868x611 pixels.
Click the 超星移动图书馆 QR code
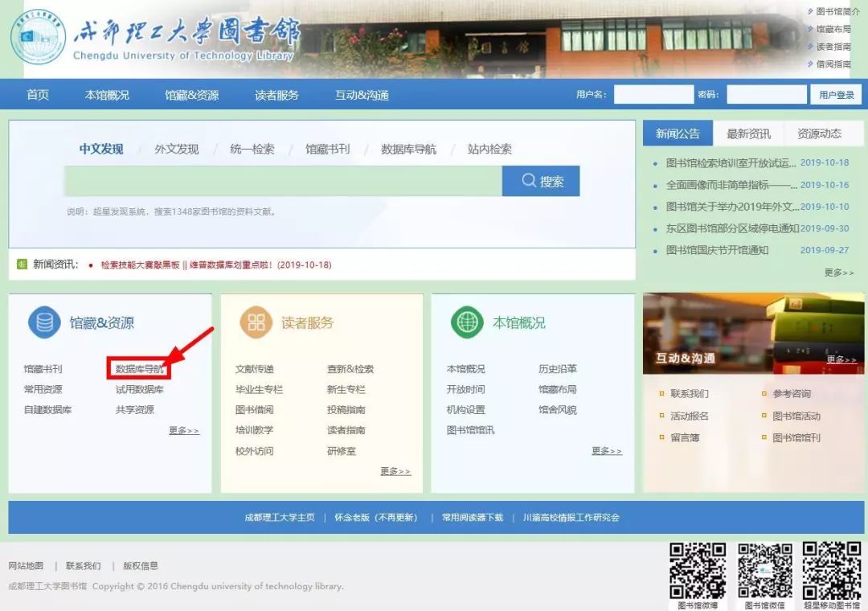point(832,571)
